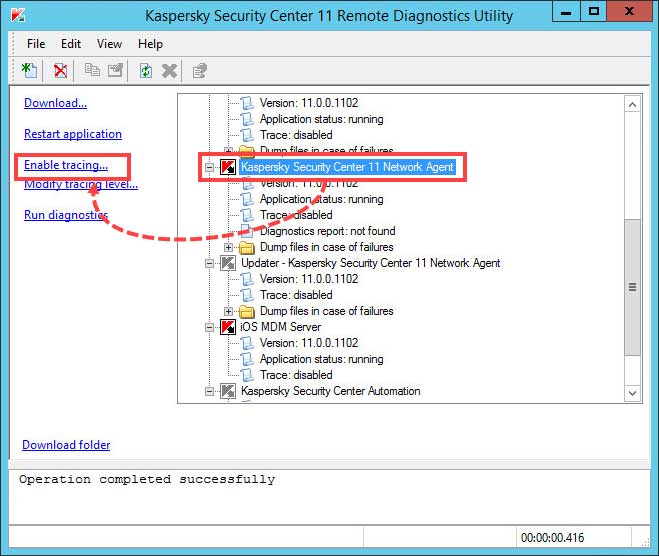Select Application status: running under Network Agent
Viewport: 659px width, 556px height.
coord(322,199)
